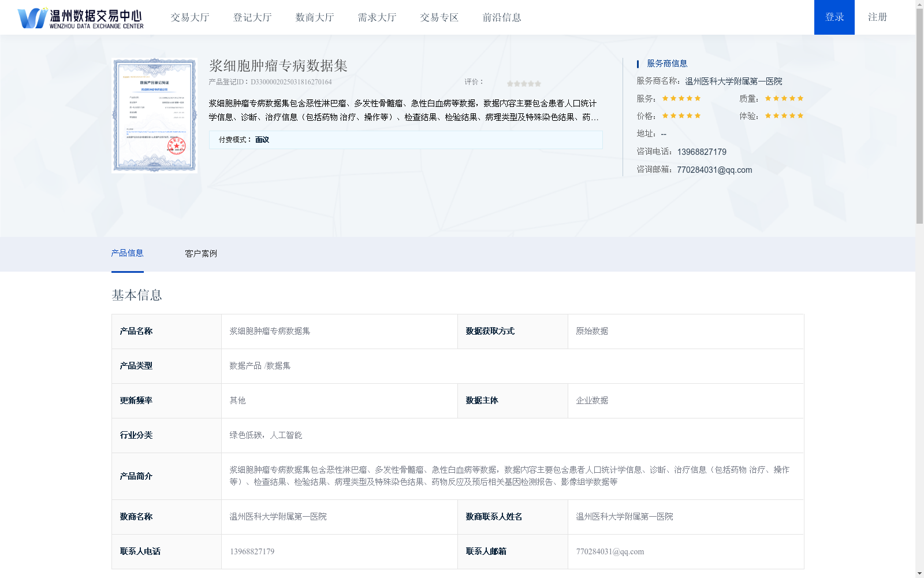The image size is (924, 578).
Task: Click the 服务商信息 heading
Action: (667, 64)
